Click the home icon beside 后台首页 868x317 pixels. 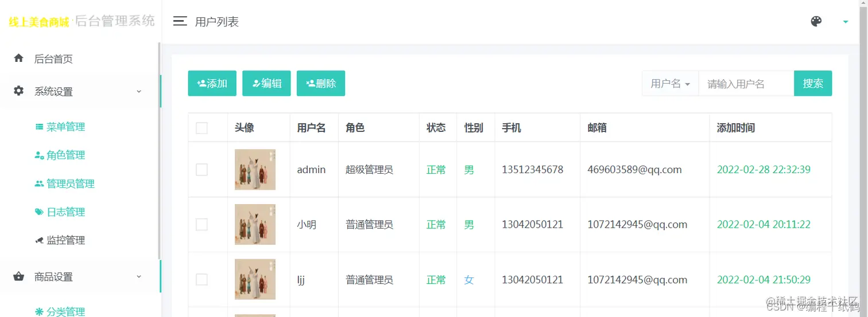[x=19, y=58]
